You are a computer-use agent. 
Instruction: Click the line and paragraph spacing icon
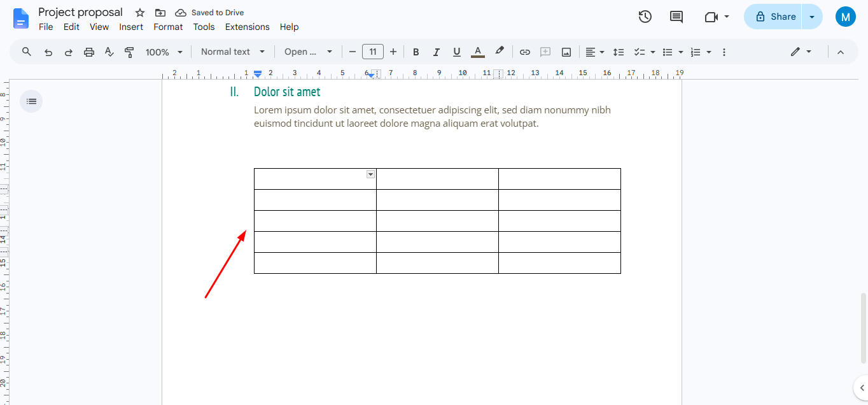click(618, 52)
